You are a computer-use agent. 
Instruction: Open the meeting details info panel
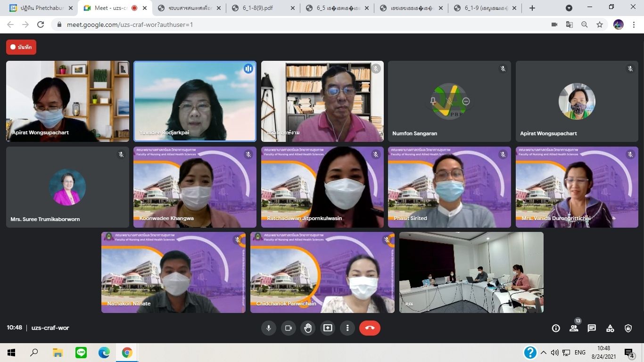[x=556, y=328]
